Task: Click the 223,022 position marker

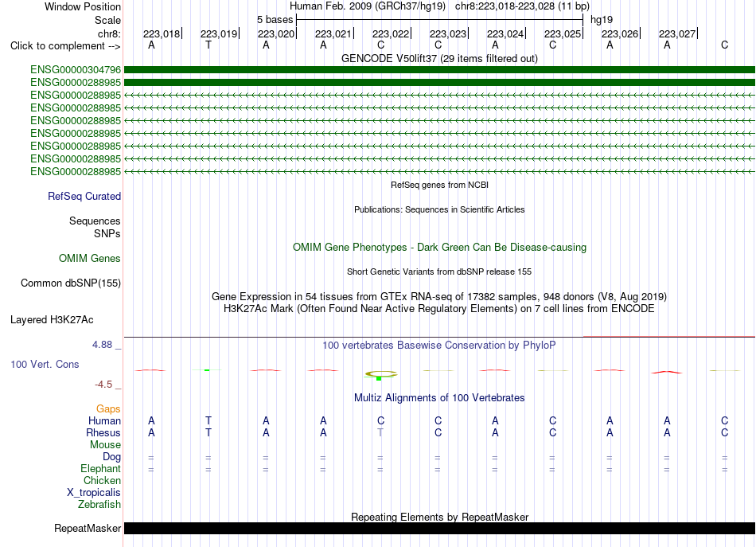Action: 392,33
